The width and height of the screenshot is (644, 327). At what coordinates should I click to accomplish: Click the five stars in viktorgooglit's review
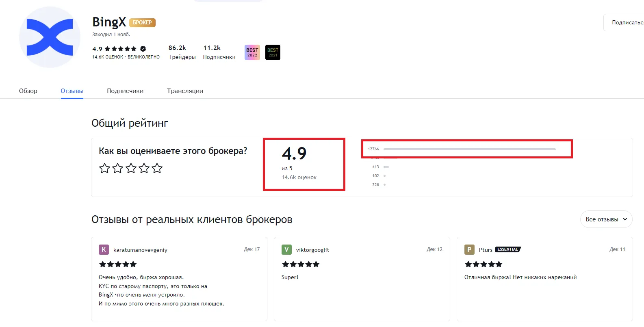pos(301,264)
